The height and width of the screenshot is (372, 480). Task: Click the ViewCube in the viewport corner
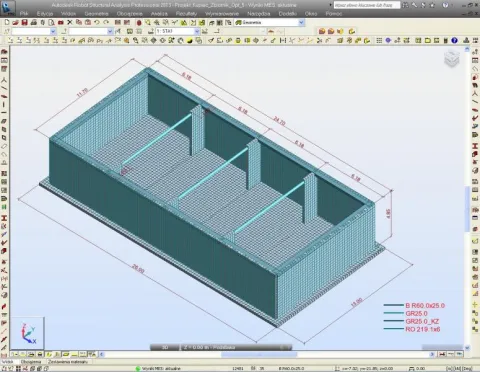[x=452, y=59]
